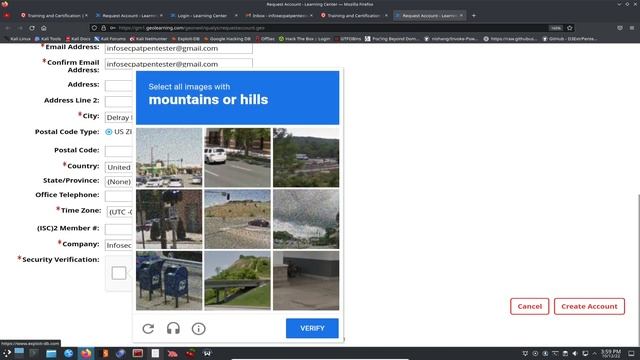Open the Kali Tools bookmark
Image resolution: width=640 pixels, height=360 pixels.
pos(48,39)
